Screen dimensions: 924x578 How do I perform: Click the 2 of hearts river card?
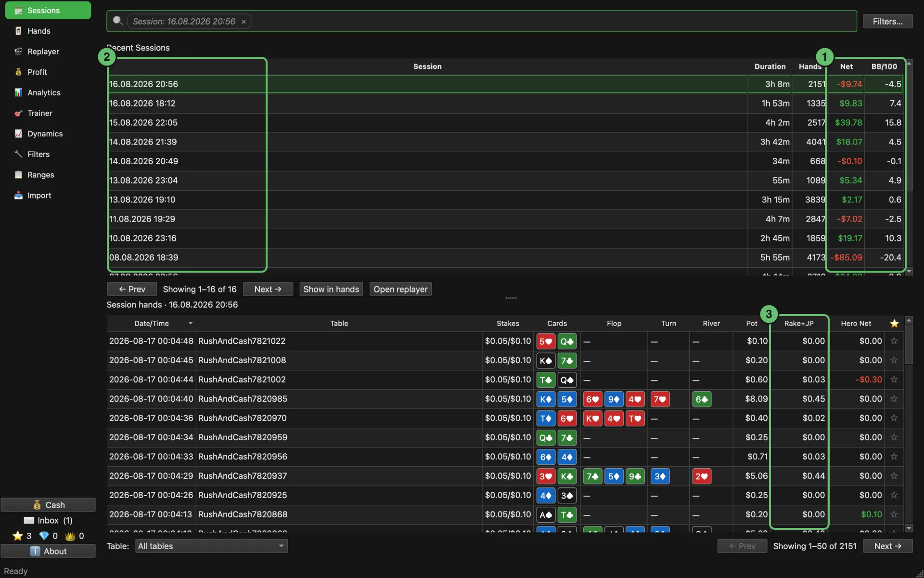pyautogui.click(x=702, y=476)
